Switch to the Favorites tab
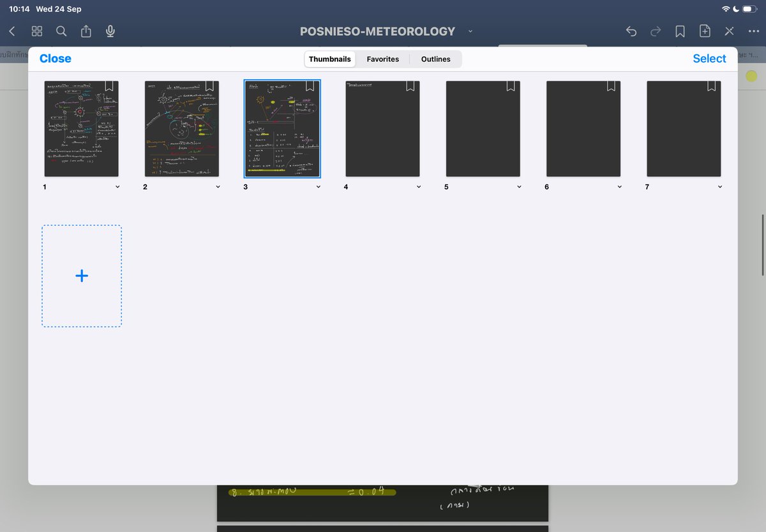Image resolution: width=766 pixels, height=532 pixels. (382, 59)
